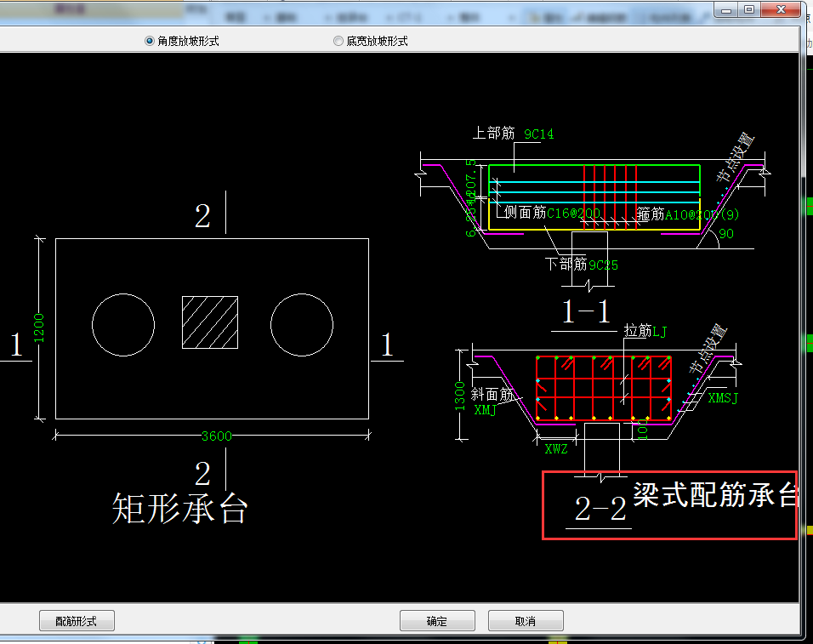Open the 配筋形式 button
813x644 pixels.
click(77, 621)
